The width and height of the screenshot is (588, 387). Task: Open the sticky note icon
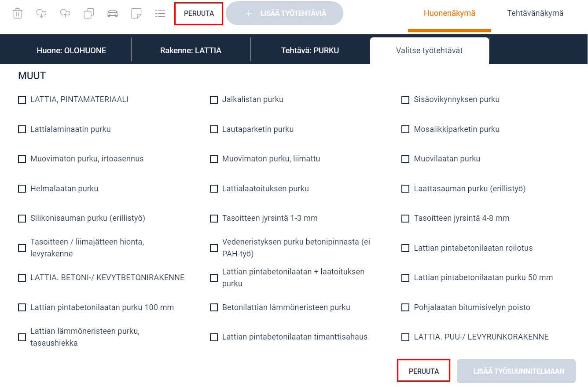[136, 13]
